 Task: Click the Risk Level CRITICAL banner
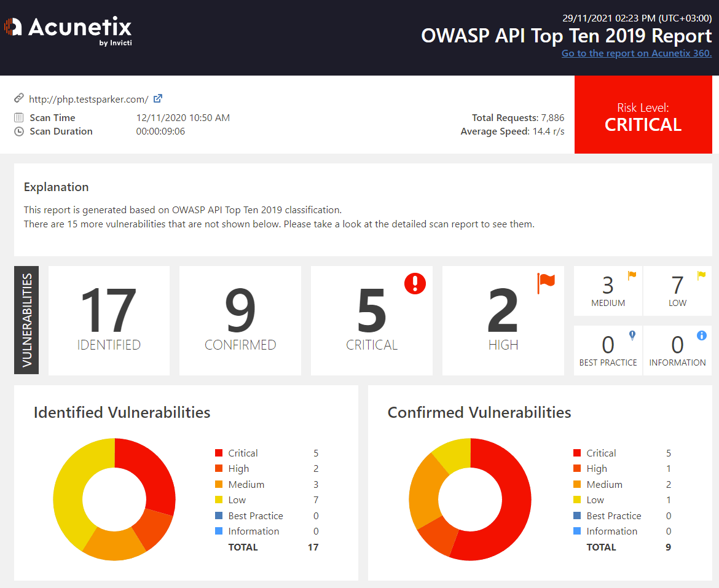click(x=643, y=114)
